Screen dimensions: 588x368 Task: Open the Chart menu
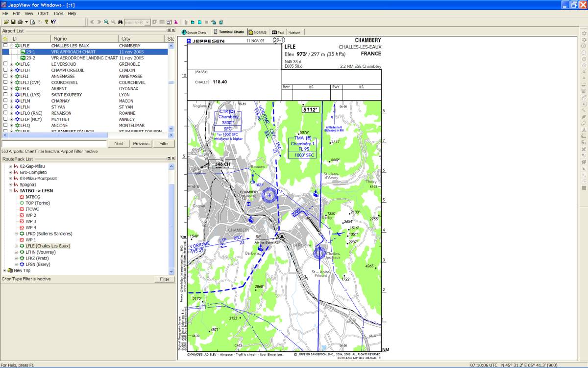click(43, 14)
